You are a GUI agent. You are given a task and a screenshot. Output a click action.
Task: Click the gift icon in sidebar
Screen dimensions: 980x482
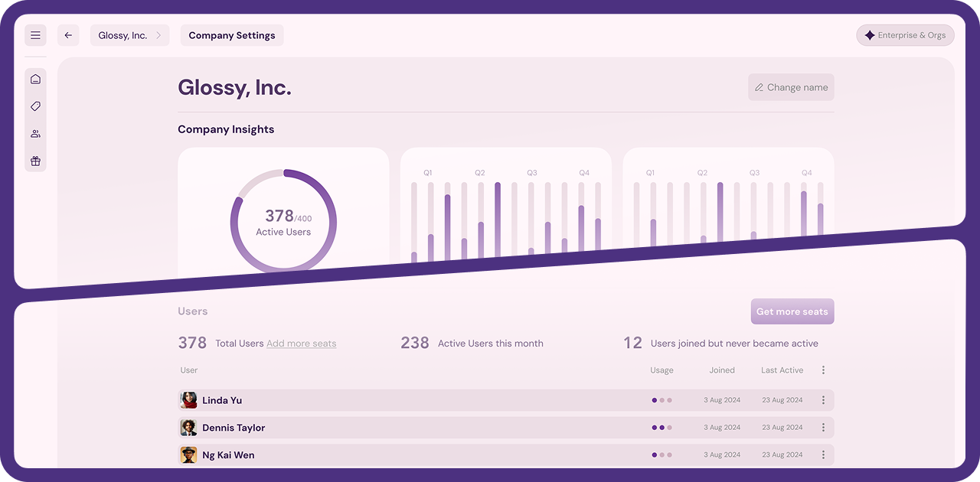(35, 161)
